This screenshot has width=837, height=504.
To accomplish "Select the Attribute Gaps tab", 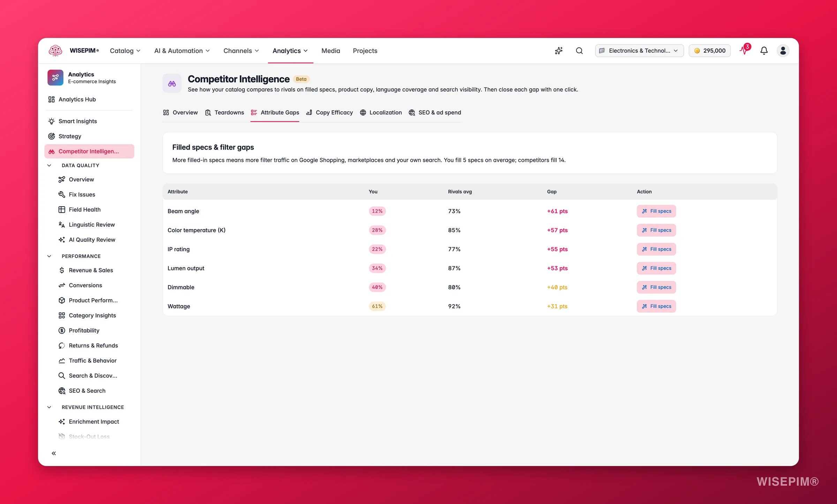I will (275, 112).
